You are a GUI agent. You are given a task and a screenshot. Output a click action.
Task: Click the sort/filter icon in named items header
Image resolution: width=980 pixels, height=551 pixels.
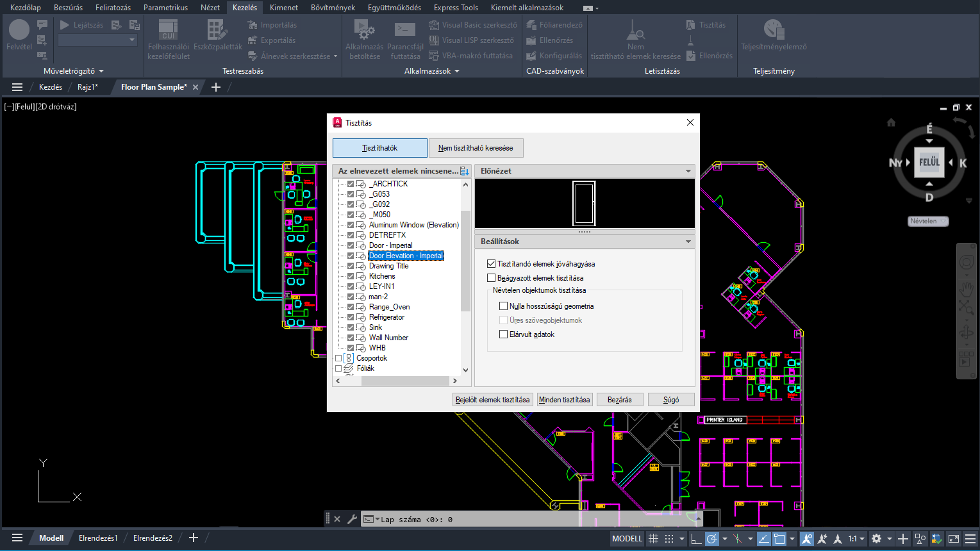[x=465, y=171]
